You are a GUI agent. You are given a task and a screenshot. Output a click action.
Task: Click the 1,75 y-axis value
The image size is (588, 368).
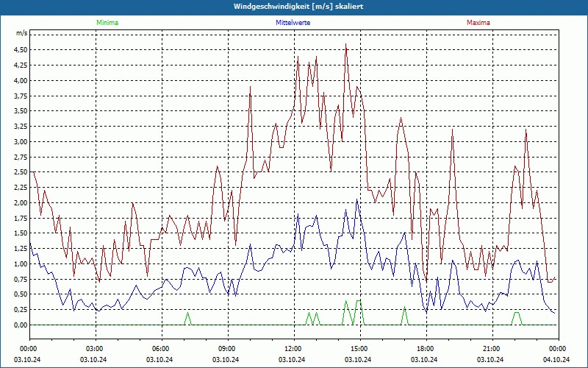pos(21,218)
